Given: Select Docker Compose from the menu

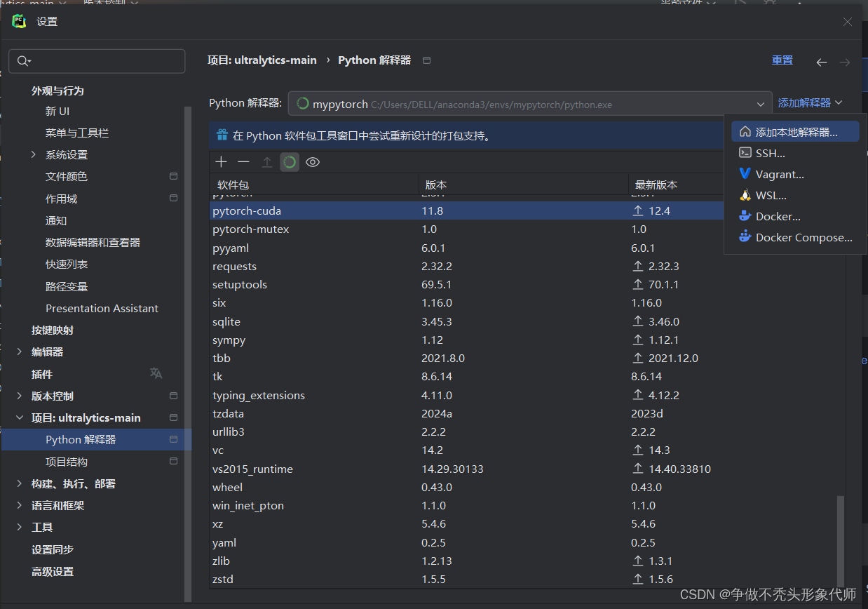Looking at the screenshot, I should (x=801, y=237).
